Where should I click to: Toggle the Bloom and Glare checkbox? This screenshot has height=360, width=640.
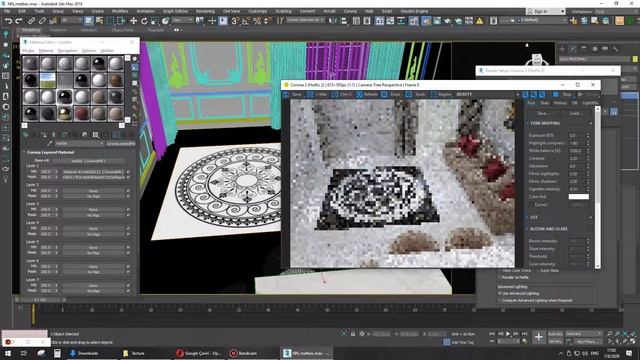point(591,229)
